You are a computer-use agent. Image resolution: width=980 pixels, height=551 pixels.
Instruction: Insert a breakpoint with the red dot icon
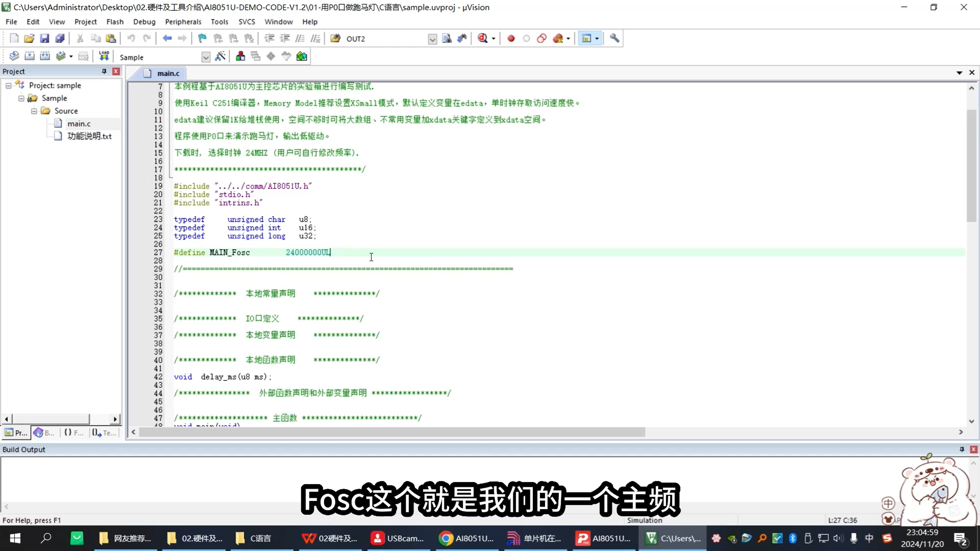point(511,38)
